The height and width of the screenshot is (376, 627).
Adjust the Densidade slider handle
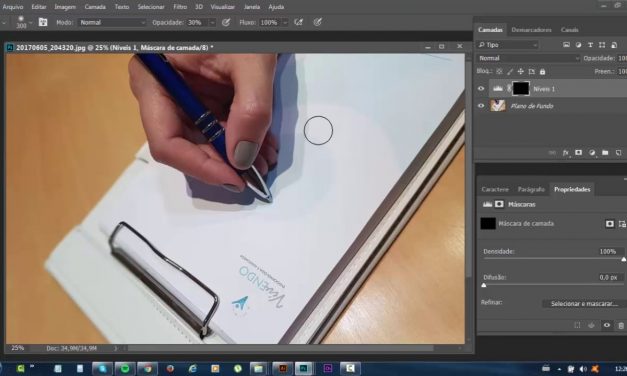point(623,260)
